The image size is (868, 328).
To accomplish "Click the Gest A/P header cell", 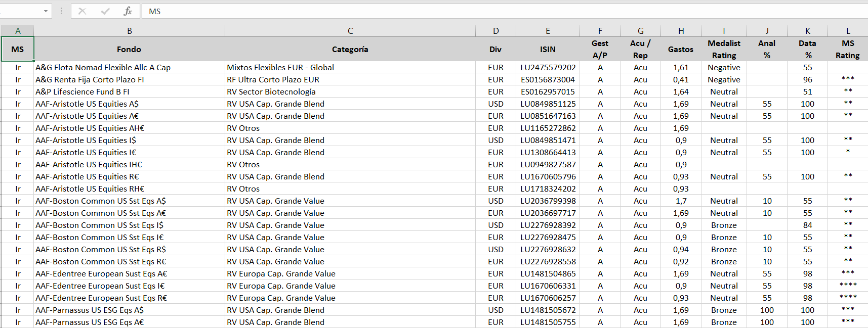I will tap(600, 49).
